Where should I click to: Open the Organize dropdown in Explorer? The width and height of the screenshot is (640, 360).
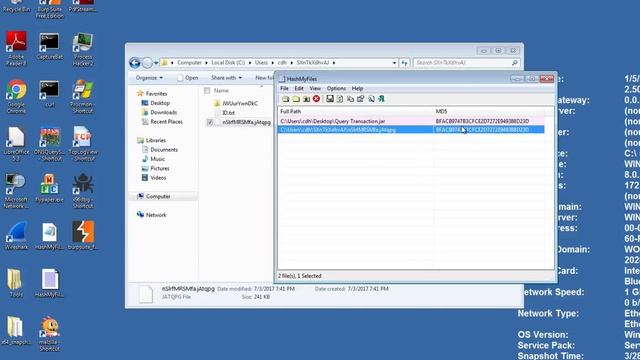pos(149,78)
